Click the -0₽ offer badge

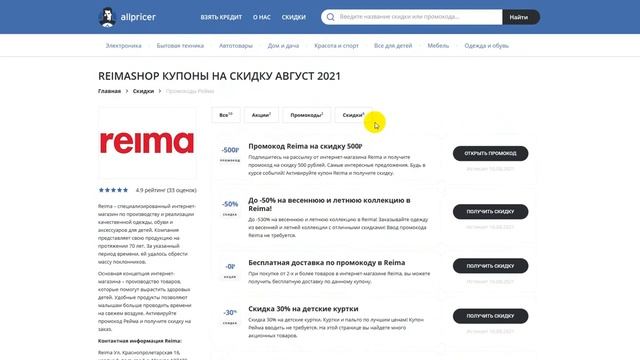click(x=230, y=271)
